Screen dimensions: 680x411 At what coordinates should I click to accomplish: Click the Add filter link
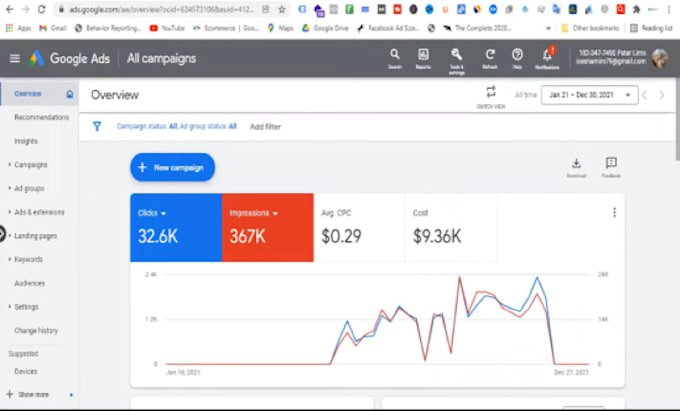[x=265, y=127]
